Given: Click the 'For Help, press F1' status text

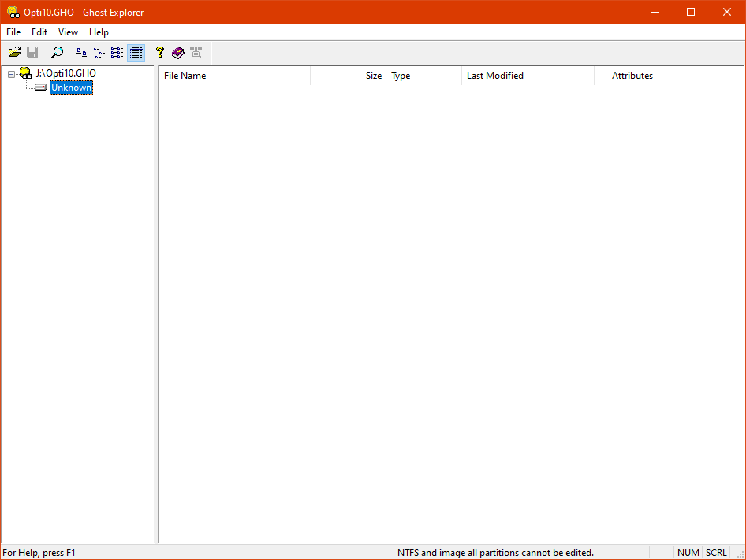Looking at the screenshot, I should pos(39,553).
